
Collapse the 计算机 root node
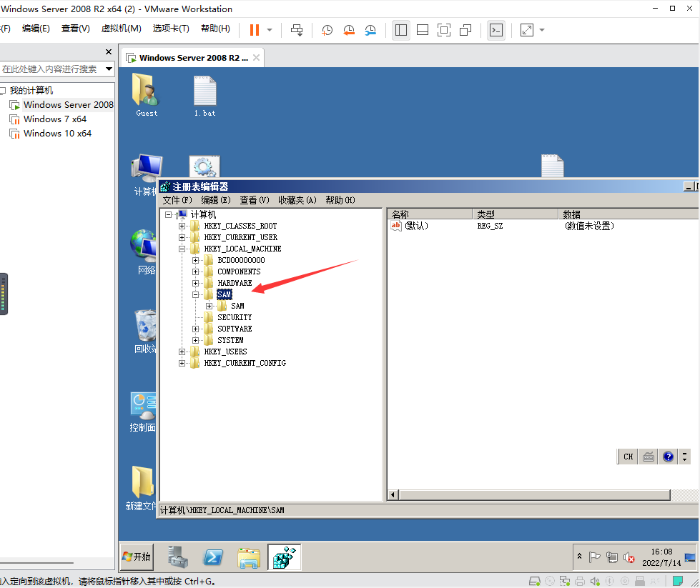(x=168, y=214)
